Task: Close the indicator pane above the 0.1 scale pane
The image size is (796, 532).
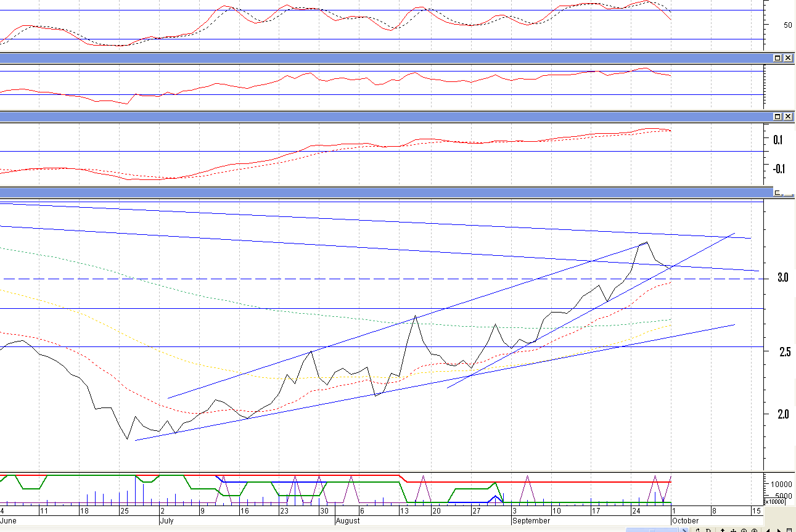Action: 787,58
